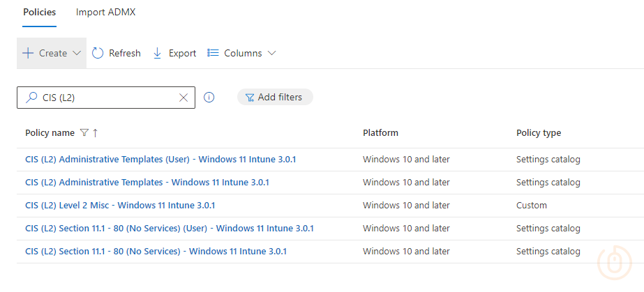644x292 pixels.
Task: Expand the Create dropdown chevron
Action: pos(77,53)
